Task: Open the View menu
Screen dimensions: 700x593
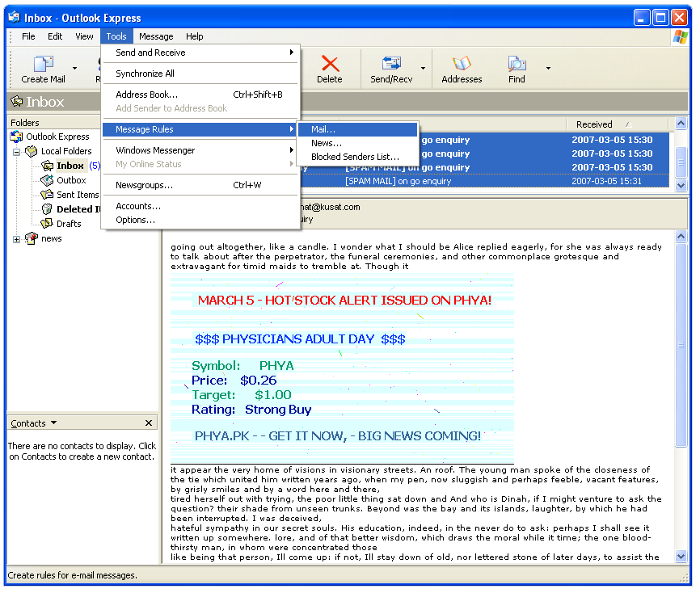Action: (x=84, y=36)
